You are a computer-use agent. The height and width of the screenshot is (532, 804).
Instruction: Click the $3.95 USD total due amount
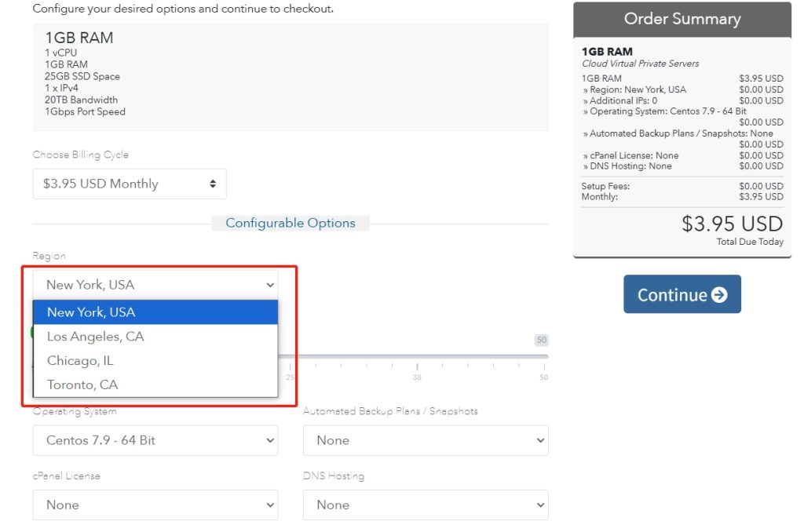click(732, 224)
